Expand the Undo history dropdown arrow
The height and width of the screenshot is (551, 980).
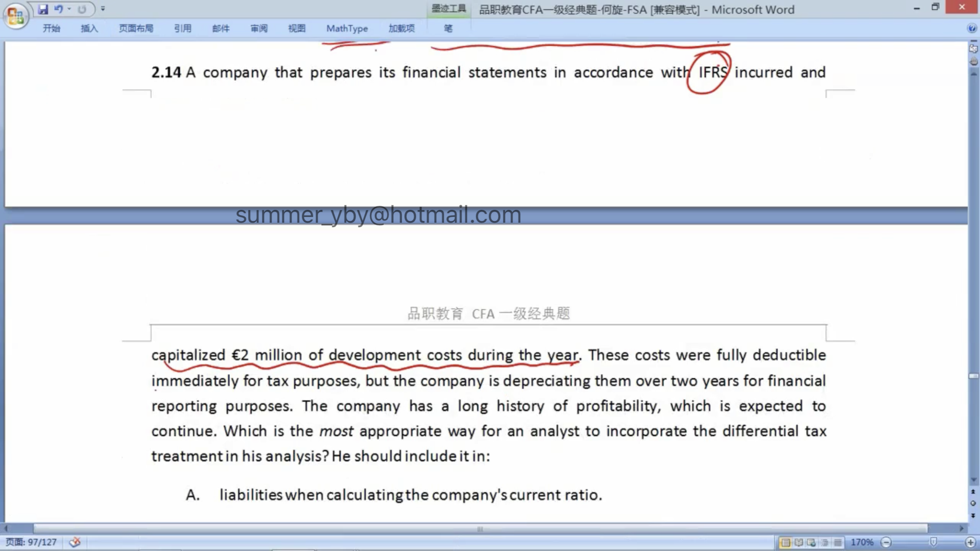[x=70, y=9]
